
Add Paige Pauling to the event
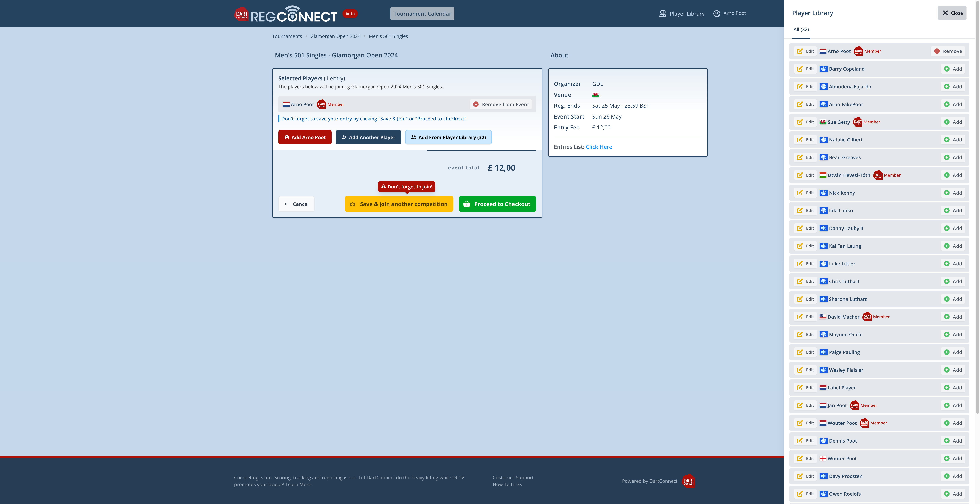(953, 352)
